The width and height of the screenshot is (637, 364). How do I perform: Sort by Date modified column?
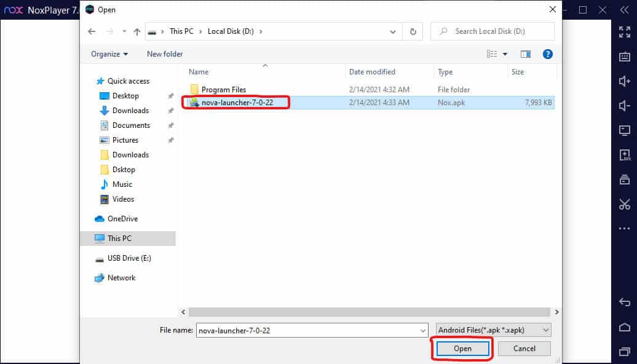pyautogui.click(x=372, y=72)
